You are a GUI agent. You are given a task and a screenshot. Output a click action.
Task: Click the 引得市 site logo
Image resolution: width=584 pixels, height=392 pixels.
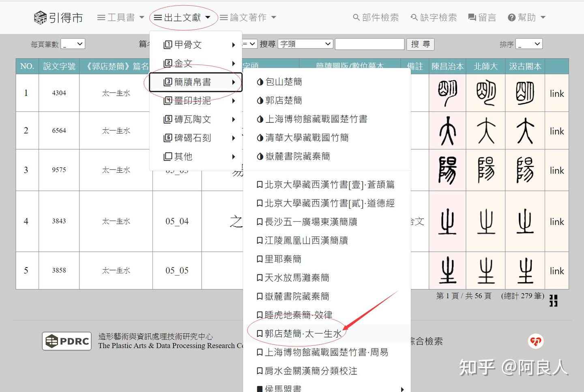(58, 17)
